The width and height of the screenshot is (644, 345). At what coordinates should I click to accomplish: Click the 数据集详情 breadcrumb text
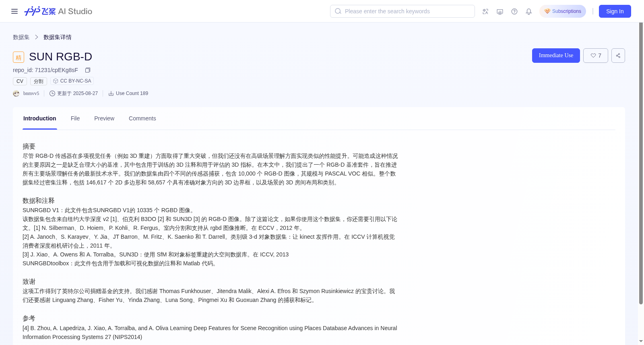(x=58, y=37)
